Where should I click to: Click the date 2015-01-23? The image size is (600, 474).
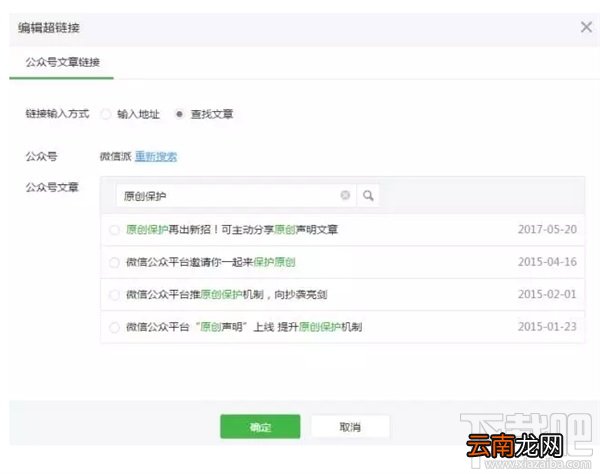pyautogui.click(x=547, y=327)
